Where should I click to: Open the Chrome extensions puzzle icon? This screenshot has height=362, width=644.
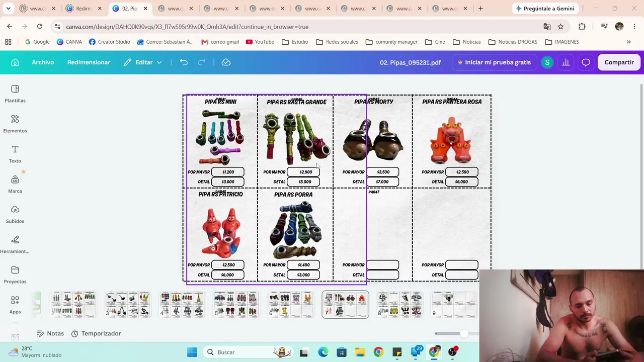[582, 27]
